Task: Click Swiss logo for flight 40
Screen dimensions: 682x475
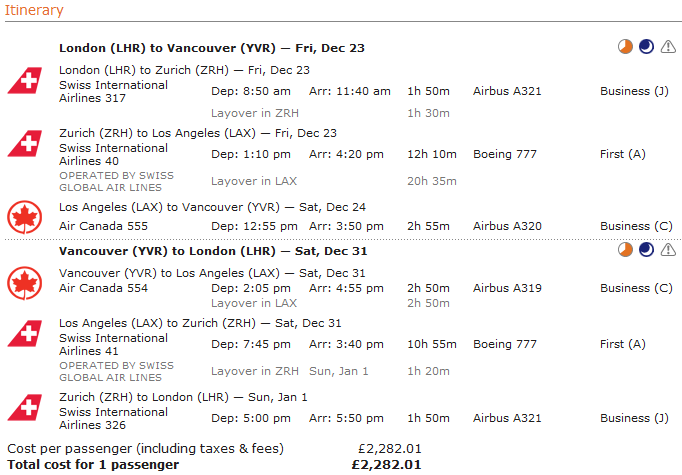Action: [23, 144]
